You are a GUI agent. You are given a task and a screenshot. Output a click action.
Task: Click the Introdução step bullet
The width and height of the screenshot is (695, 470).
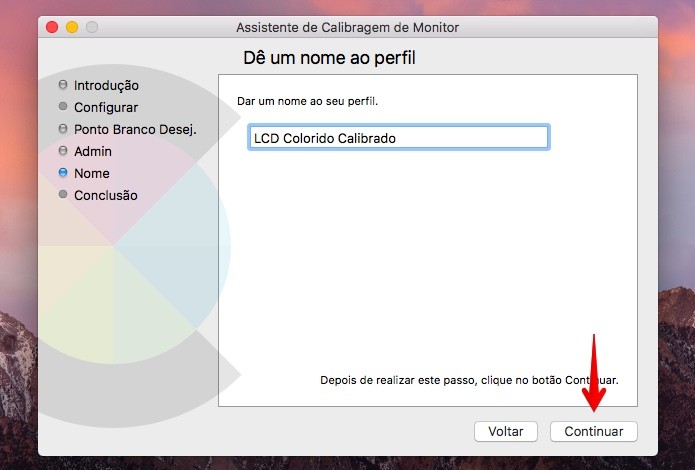63,84
